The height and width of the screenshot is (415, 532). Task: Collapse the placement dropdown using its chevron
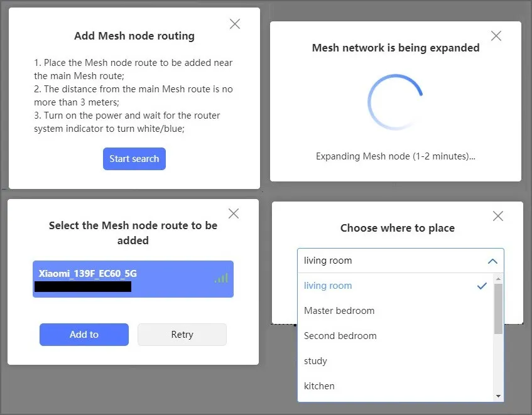492,261
